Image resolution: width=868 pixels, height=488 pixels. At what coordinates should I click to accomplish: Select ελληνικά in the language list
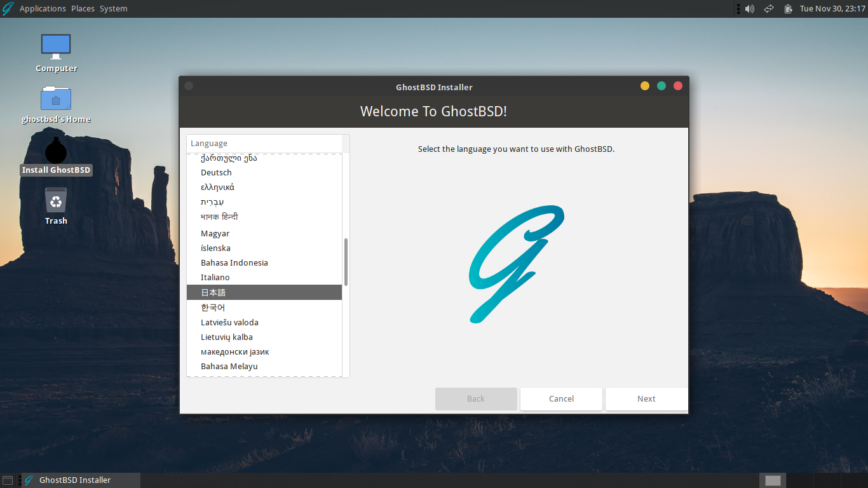click(264, 187)
